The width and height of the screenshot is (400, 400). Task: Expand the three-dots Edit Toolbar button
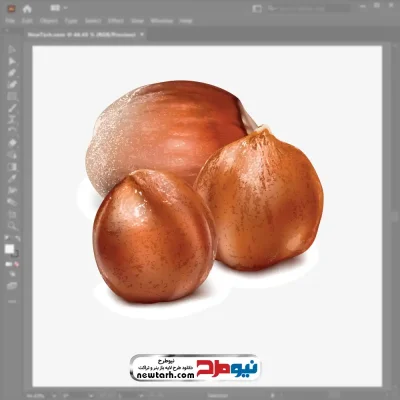(x=12, y=301)
